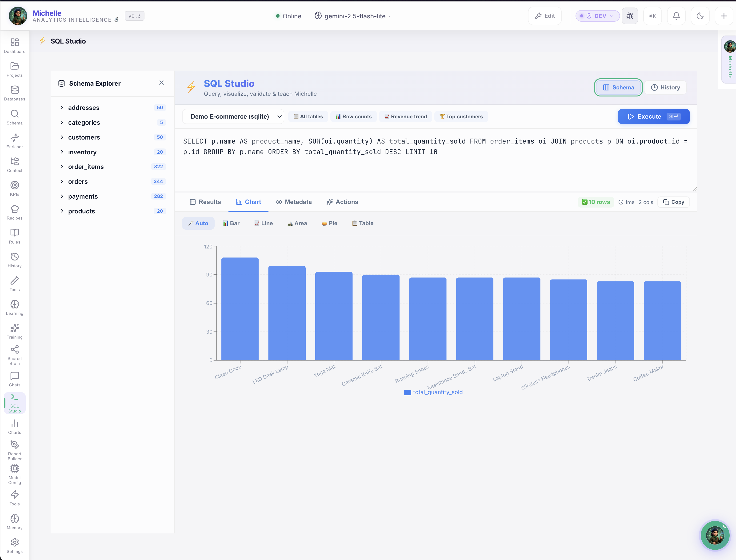Open the Recipes chef hat icon
This screenshot has width=736, height=560.
[15, 209]
